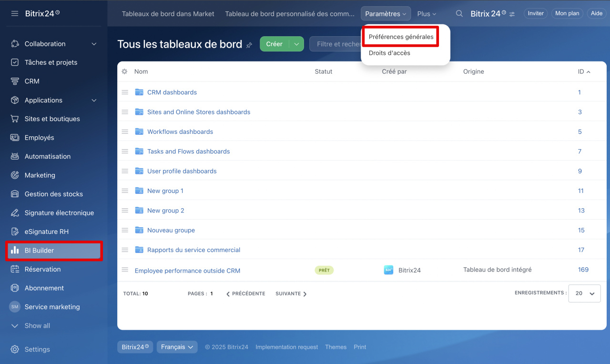Click the Service marketing SM avatar

15,307
